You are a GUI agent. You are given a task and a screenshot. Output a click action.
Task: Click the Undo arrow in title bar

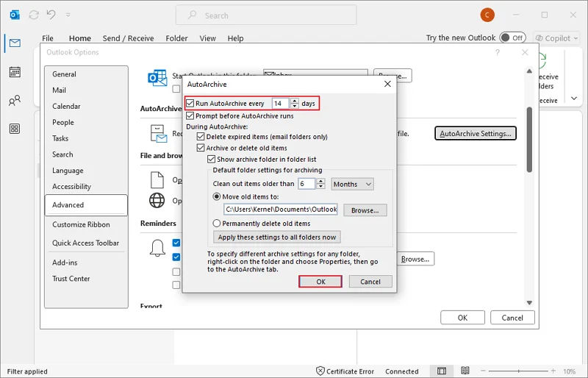[x=51, y=15]
